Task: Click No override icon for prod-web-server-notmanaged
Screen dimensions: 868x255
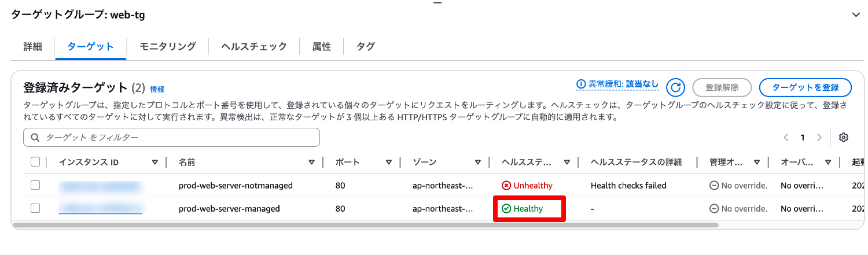Action: coord(714,186)
